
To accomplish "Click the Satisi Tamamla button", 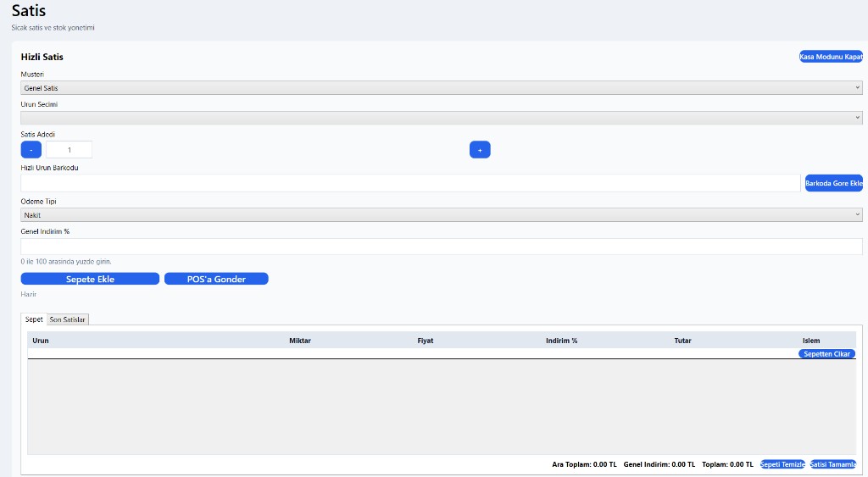I will pyautogui.click(x=832, y=464).
